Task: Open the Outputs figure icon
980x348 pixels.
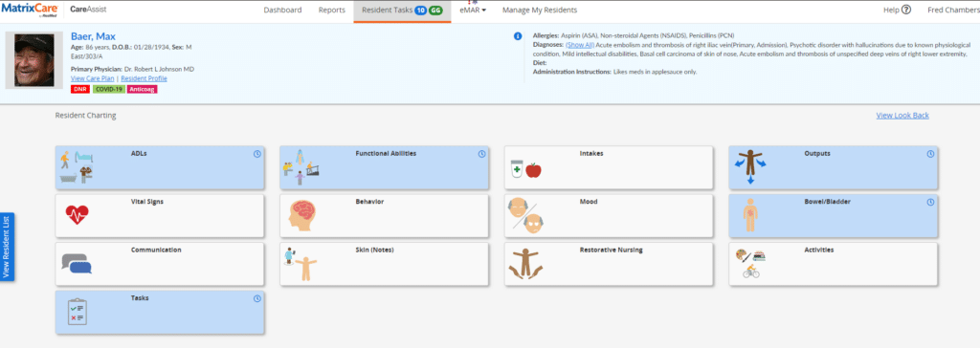Action: (x=750, y=167)
